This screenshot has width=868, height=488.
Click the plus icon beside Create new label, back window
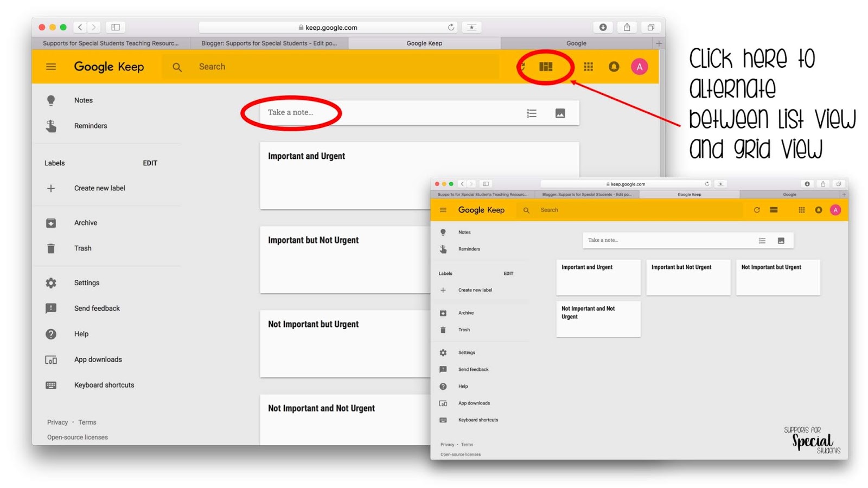[x=51, y=188]
